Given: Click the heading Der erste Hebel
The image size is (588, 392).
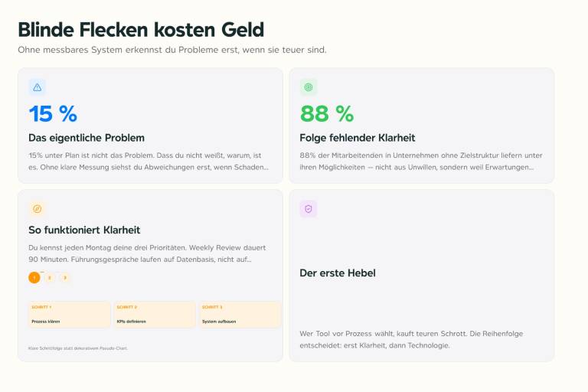Looking at the screenshot, I should (x=338, y=273).
